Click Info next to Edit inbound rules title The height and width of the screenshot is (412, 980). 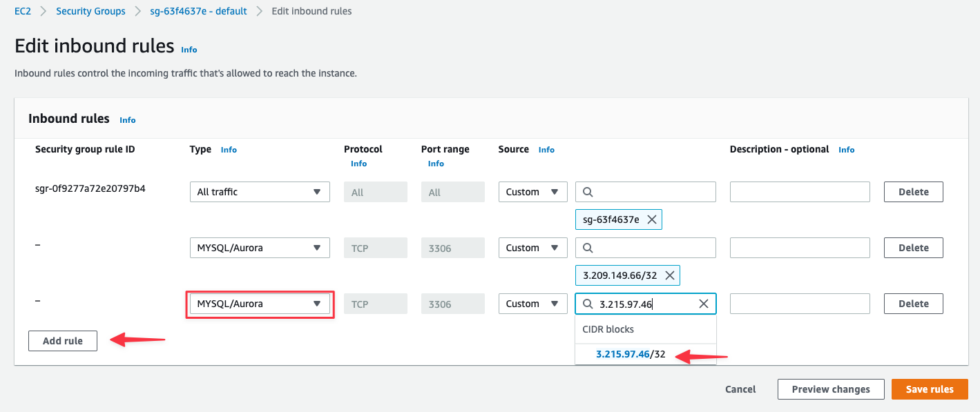(189, 49)
